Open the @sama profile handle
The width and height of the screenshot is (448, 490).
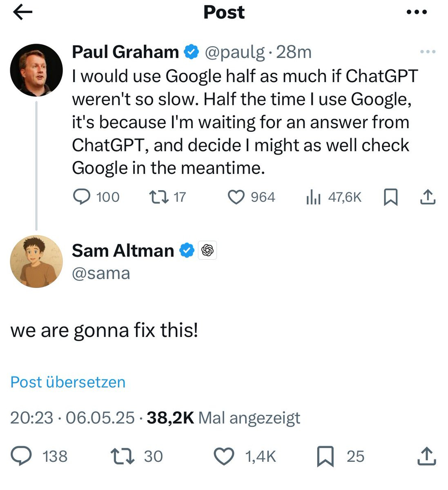[x=101, y=274]
